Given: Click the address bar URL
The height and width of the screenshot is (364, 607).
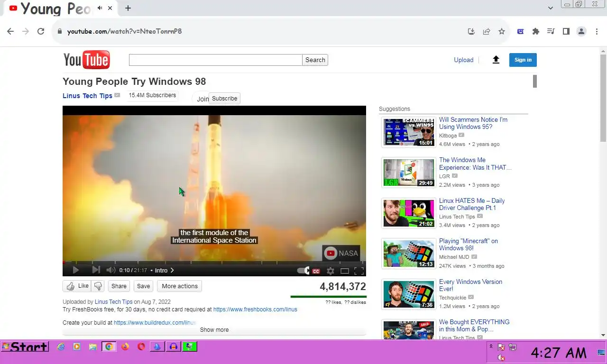Looking at the screenshot, I should coord(124,31).
